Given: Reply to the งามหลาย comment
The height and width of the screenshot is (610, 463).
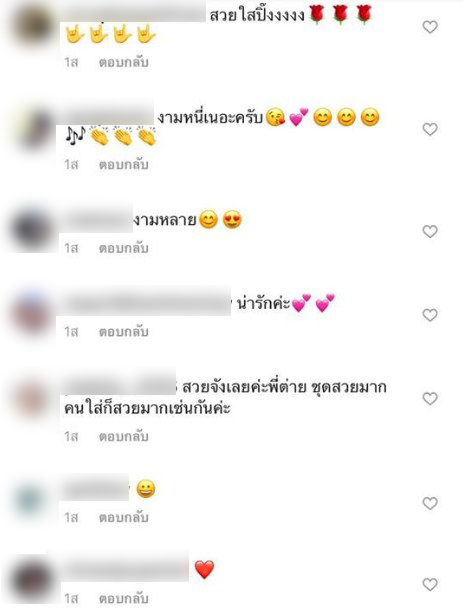Looking at the screenshot, I should point(123,248).
